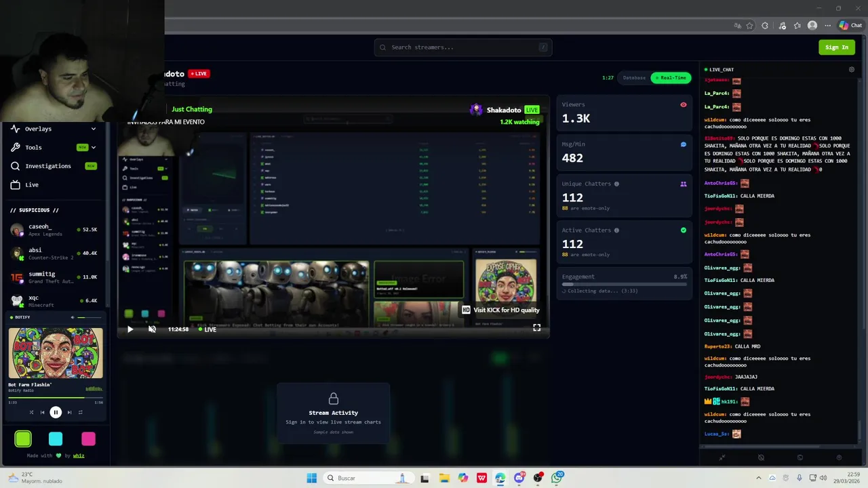Show Unique Chatters info tooltip
This screenshot has width=868, height=488.
coord(616,184)
